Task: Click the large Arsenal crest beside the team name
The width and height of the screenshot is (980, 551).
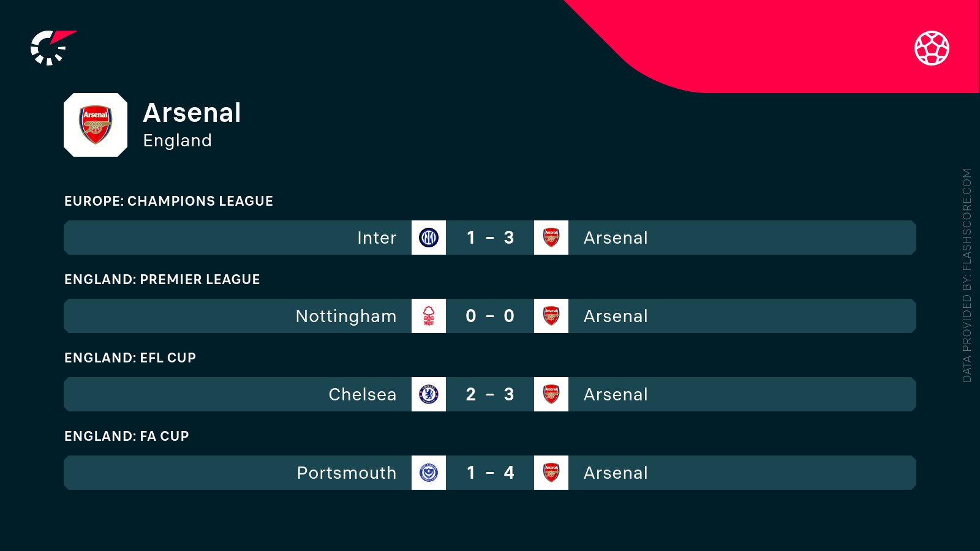Action: (96, 125)
